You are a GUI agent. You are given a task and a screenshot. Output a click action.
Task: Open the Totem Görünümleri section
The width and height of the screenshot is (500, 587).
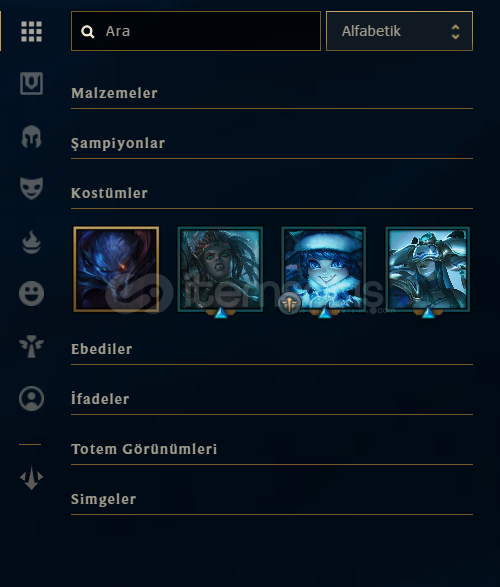pos(272,449)
